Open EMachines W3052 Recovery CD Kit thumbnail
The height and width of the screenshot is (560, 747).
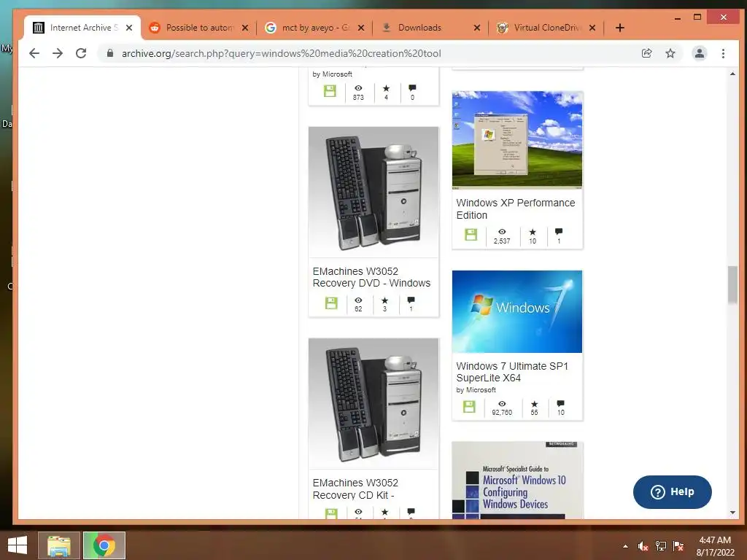(x=373, y=403)
